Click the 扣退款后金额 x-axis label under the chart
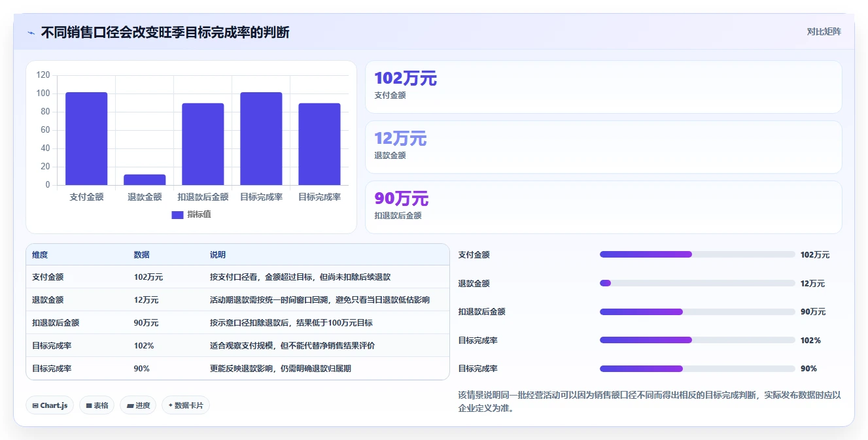 click(x=203, y=197)
